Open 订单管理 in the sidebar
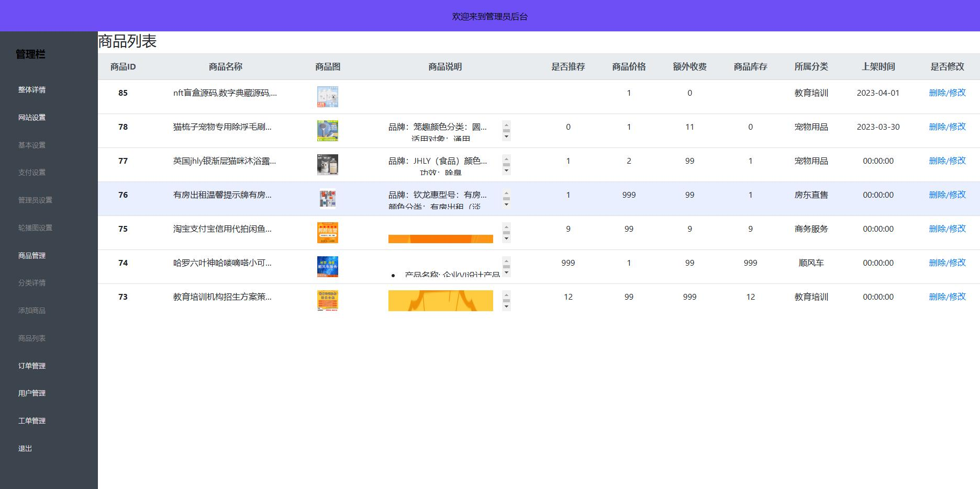The height and width of the screenshot is (489, 980). [x=32, y=366]
